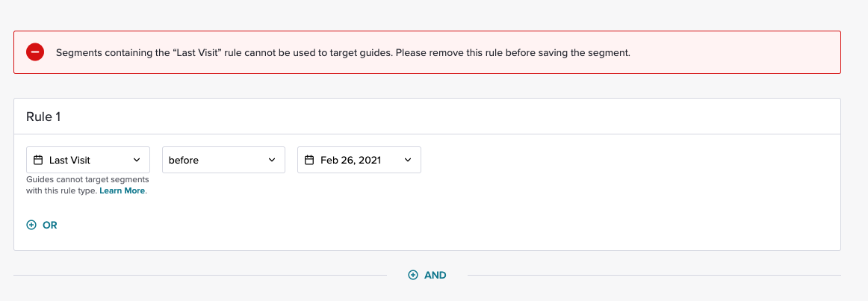868x301 pixels.
Task: Follow the Learn More link
Action: point(123,191)
